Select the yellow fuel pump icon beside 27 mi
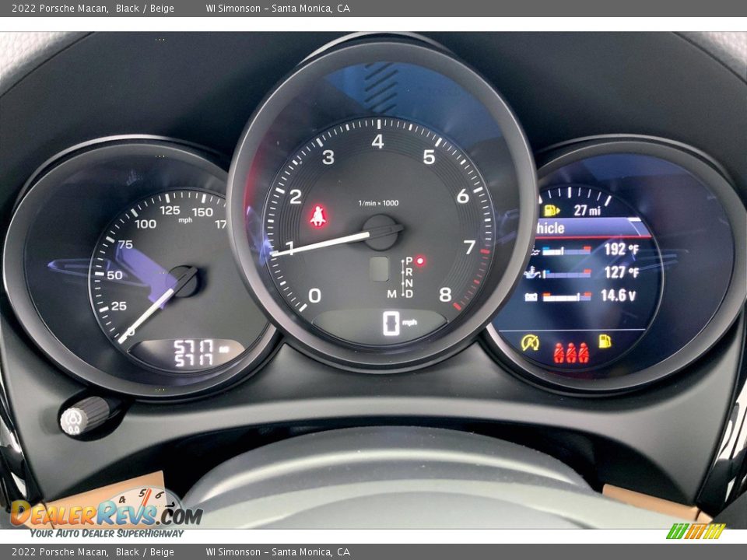 552,210
